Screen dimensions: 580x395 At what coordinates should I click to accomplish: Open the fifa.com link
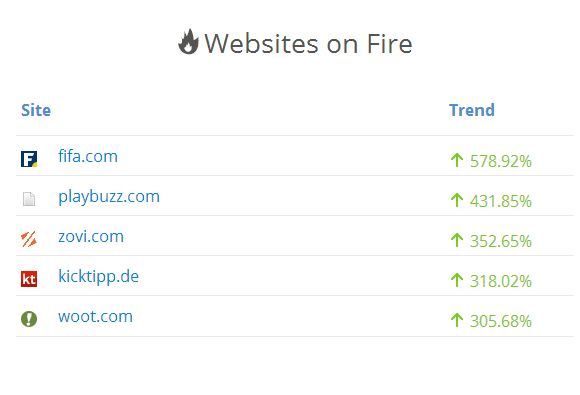pyautogui.click(x=88, y=156)
